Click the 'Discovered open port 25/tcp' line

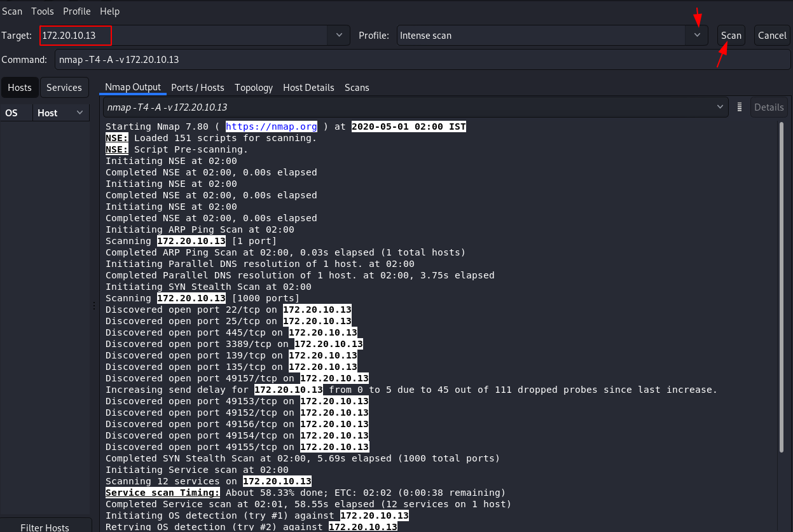tap(229, 322)
